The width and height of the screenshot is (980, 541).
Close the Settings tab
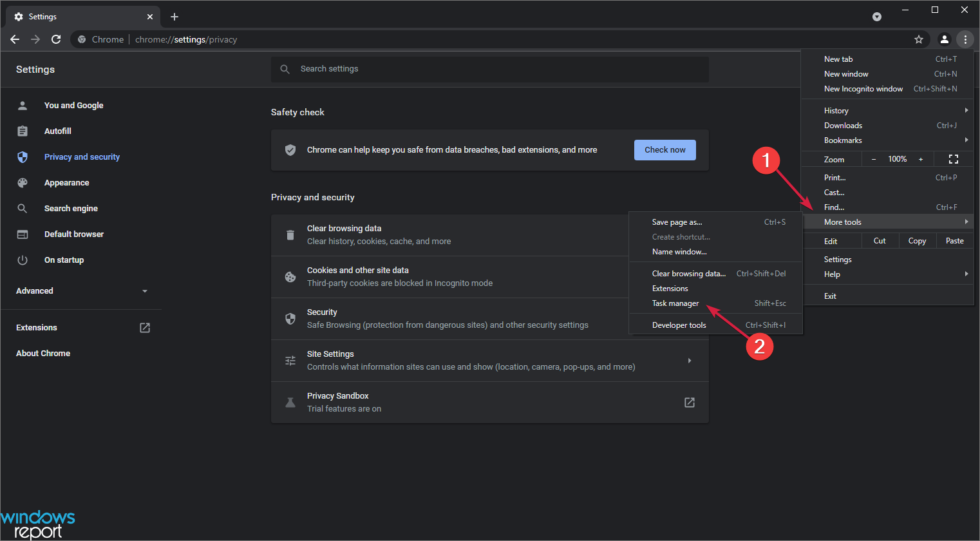click(150, 17)
